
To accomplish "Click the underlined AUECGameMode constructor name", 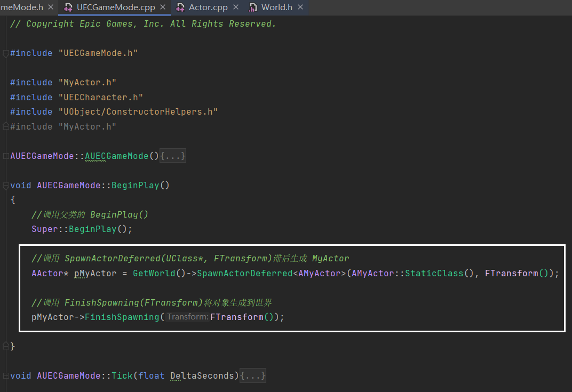I will (x=117, y=156).
